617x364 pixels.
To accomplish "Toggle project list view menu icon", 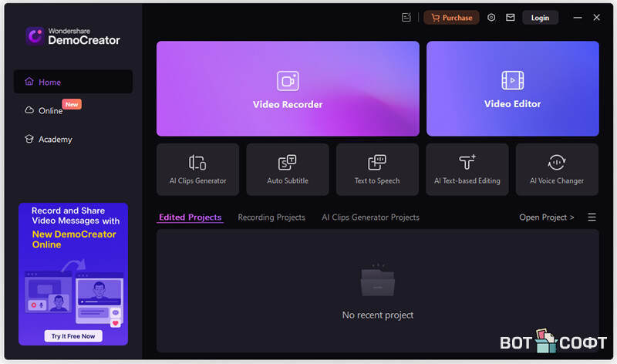I will [x=592, y=217].
